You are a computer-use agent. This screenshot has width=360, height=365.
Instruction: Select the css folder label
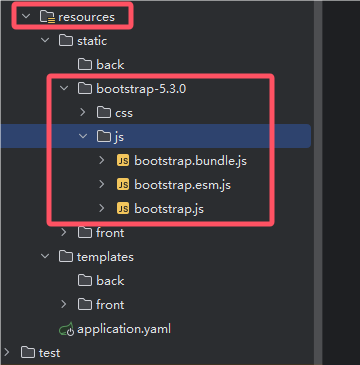(x=124, y=113)
